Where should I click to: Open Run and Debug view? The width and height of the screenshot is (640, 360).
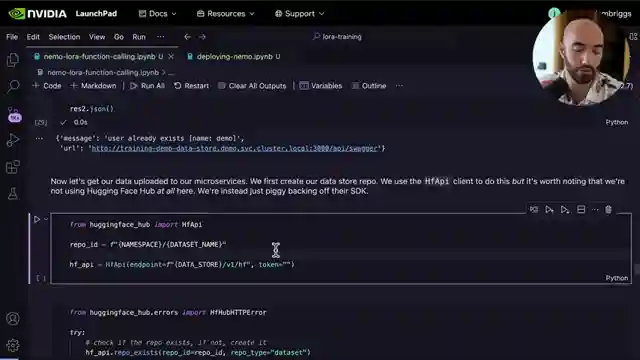[x=13, y=140]
